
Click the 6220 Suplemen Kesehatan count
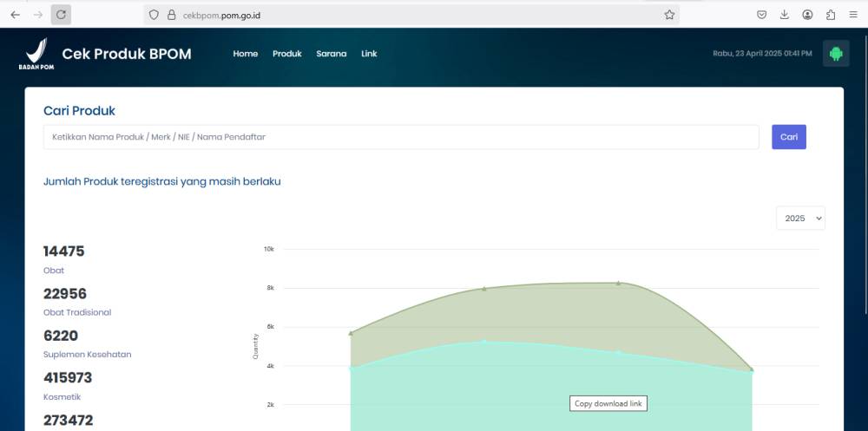(61, 336)
